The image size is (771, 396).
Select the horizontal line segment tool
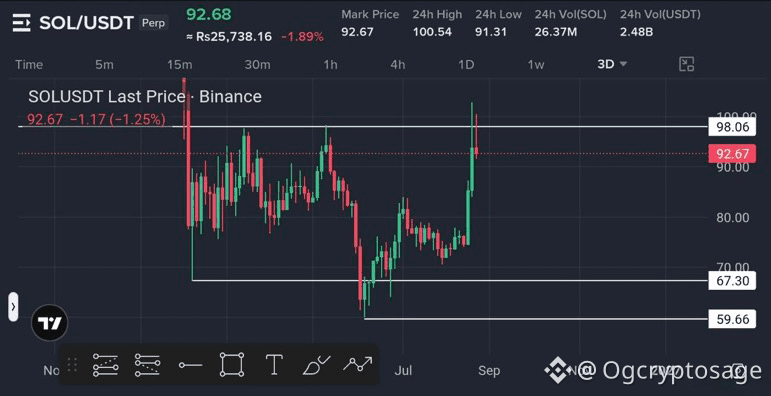click(x=190, y=365)
